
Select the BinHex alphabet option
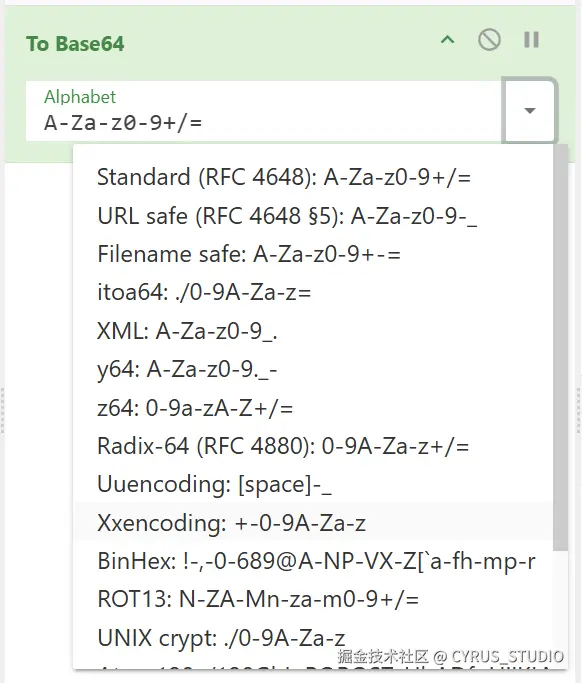[x=313, y=561]
